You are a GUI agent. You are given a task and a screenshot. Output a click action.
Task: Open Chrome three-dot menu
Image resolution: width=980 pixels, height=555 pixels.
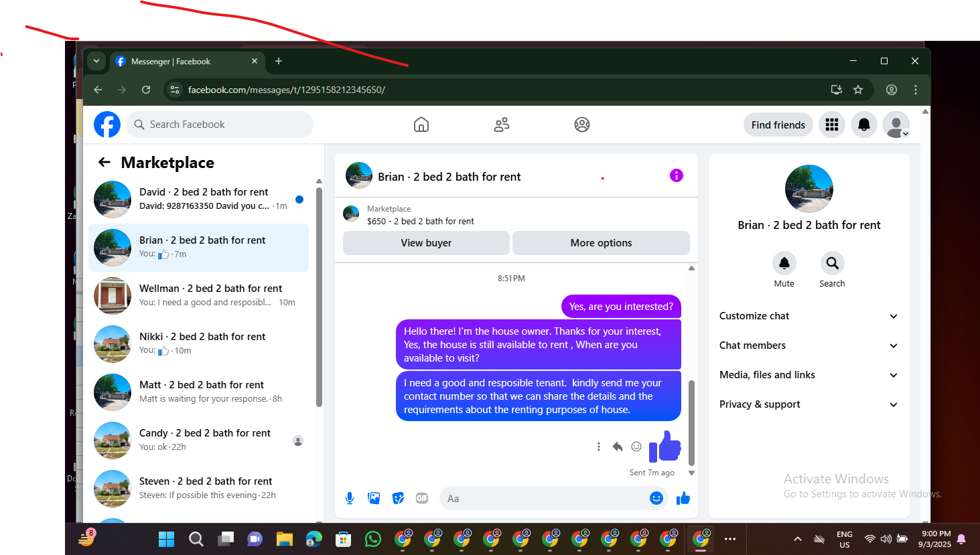point(916,90)
